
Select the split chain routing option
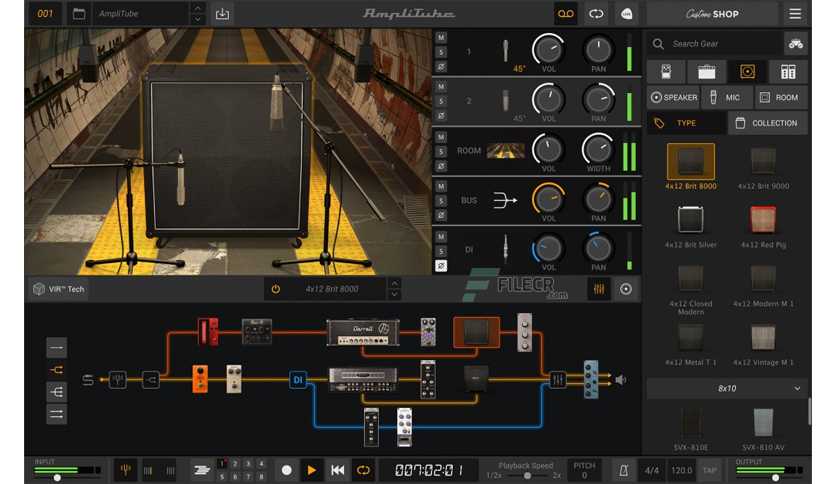point(57,369)
